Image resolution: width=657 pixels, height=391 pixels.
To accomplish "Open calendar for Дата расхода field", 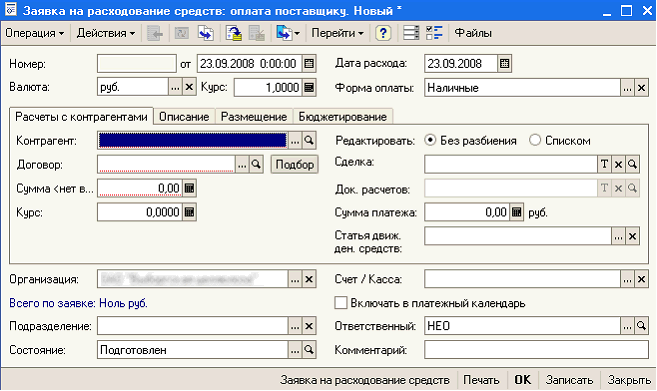I will tap(504, 64).
